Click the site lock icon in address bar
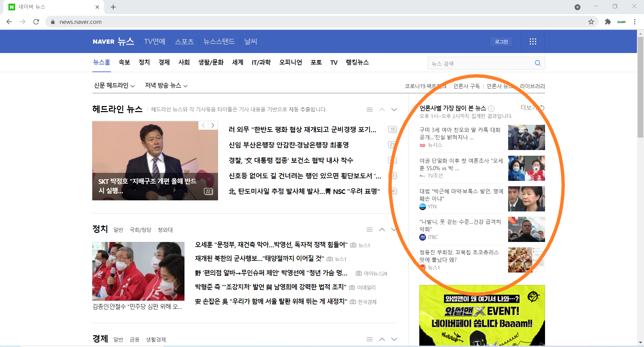The image size is (644, 347). (53, 22)
